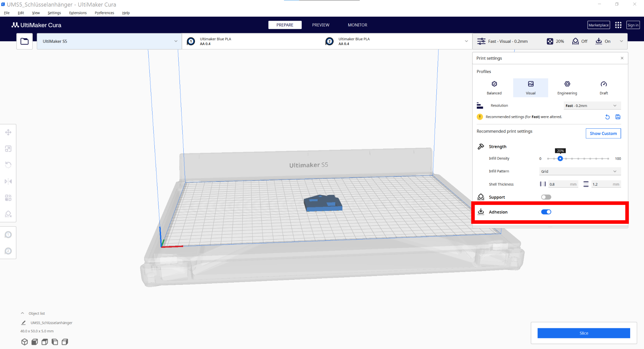The image size is (644, 349).
Task: Click extruder 2 Ultimaker Blue PLA icon
Action: [x=329, y=41]
